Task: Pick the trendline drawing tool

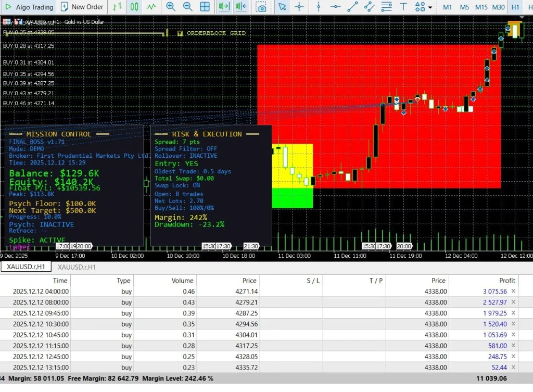Action: tap(352, 7)
